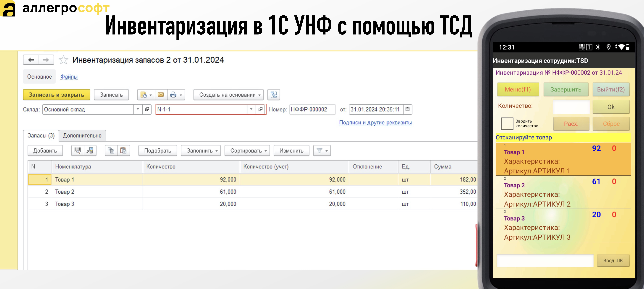644x289 pixels.
Task: Tap Завершить button on phone
Action: tap(566, 89)
